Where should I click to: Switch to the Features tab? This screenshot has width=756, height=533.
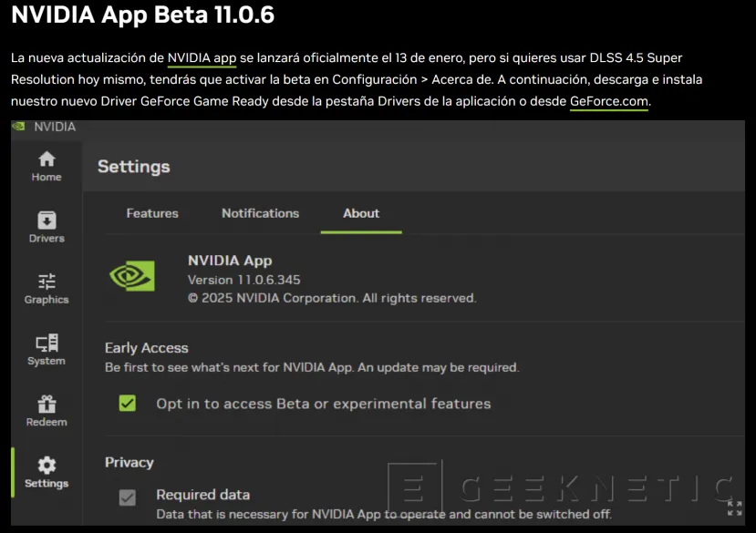point(151,213)
